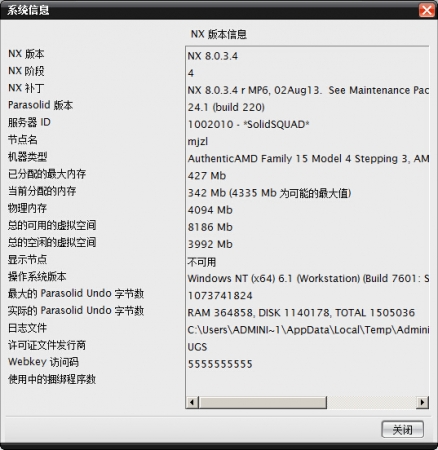Click the horizontal scrollbar left arrow
The height and width of the screenshot is (450, 438).
(192, 402)
